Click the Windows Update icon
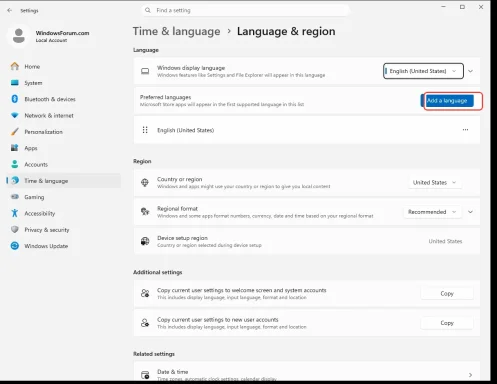 point(15,246)
